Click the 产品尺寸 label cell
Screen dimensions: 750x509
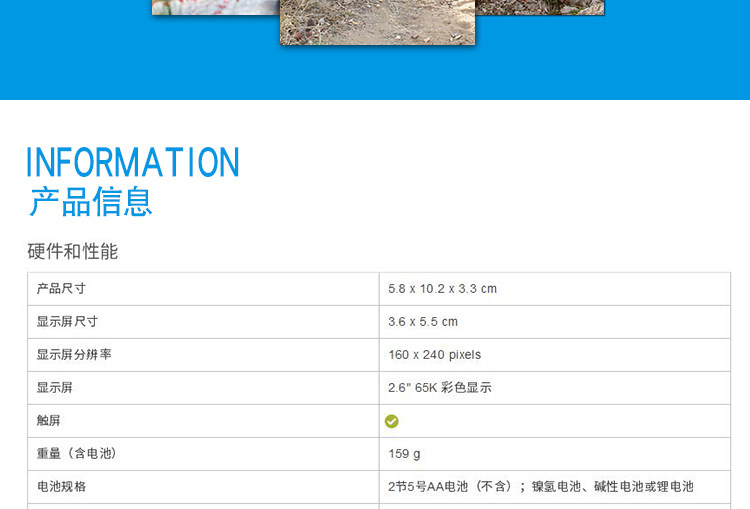pyautogui.click(x=203, y=289)
